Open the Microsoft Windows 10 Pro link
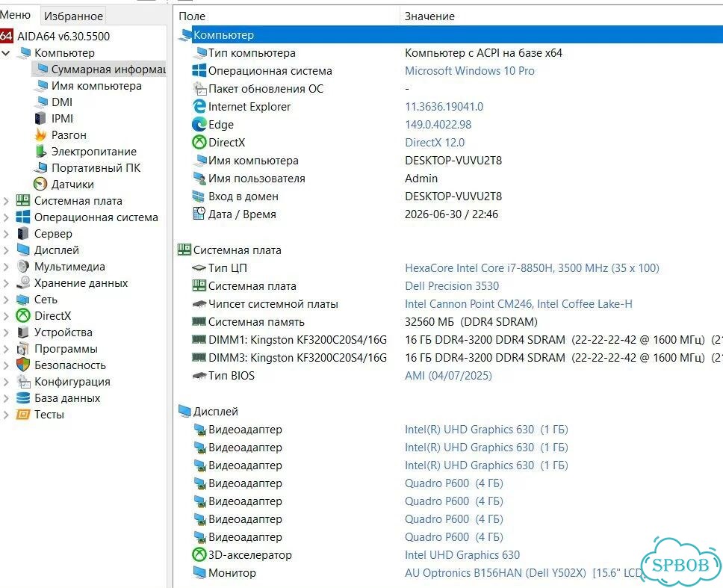 pos(469,70)
